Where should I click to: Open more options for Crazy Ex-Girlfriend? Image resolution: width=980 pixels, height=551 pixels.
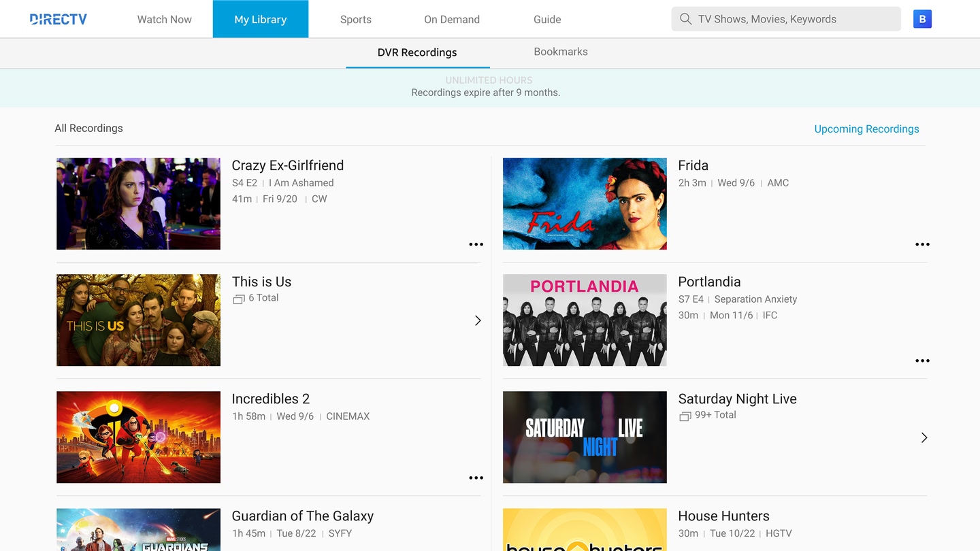tap(476, 244)
